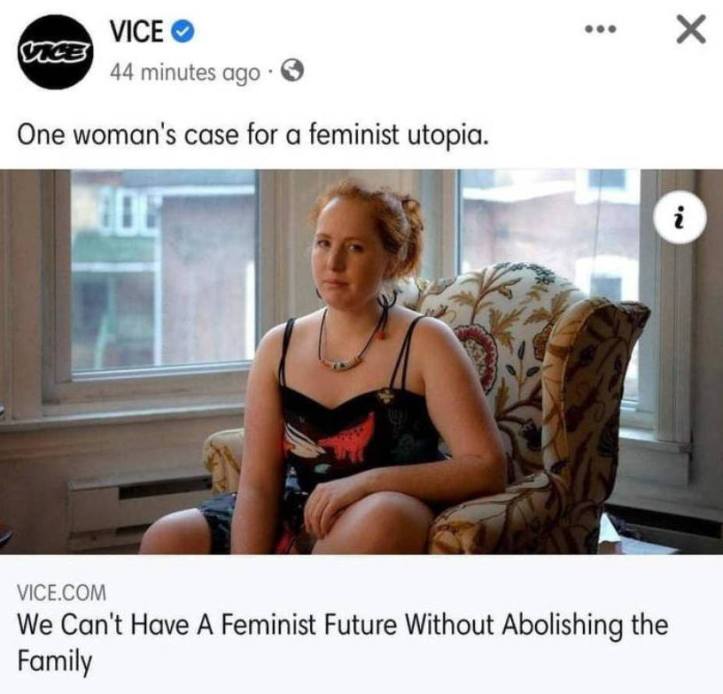The height and width of the screenshot is (694, 723).
Task: Select the word VICE in the post header
Action: (x=136, y=31)
